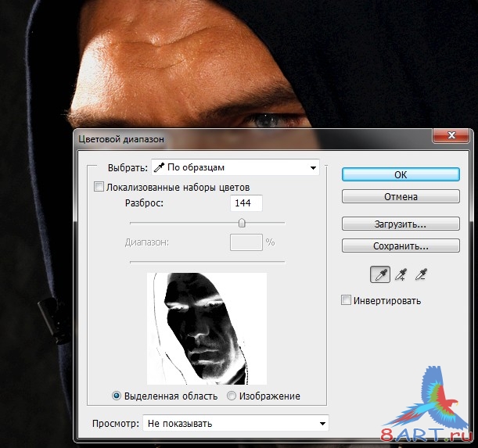Choose the Выделенная область radio button
Screen dimensions: 478x448
116,396
